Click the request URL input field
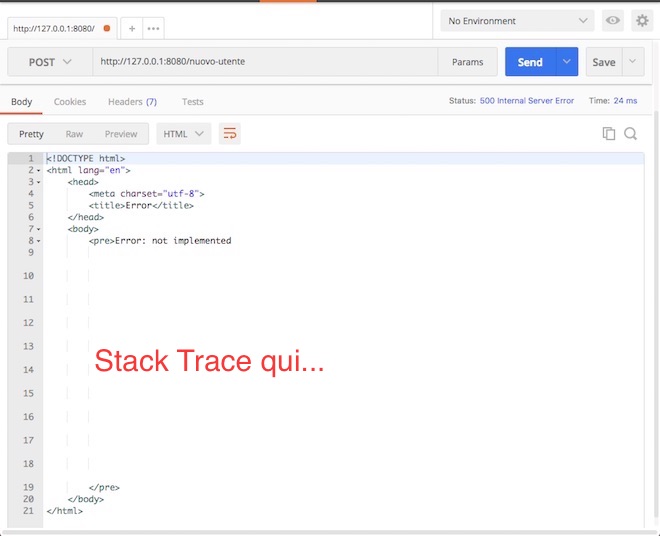The image size is (660, 536). (x=265, y=62)
